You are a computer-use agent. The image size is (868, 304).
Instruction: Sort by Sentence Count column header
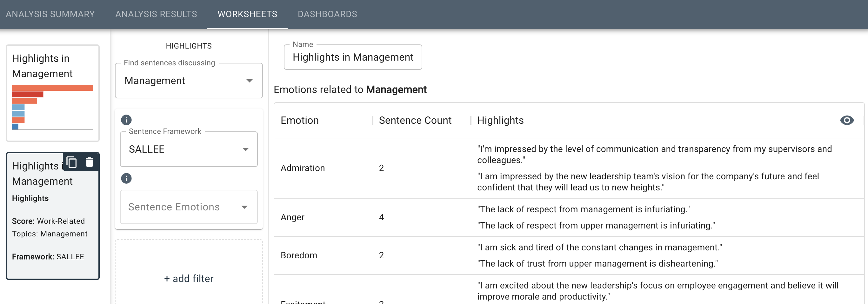[415, 121]
